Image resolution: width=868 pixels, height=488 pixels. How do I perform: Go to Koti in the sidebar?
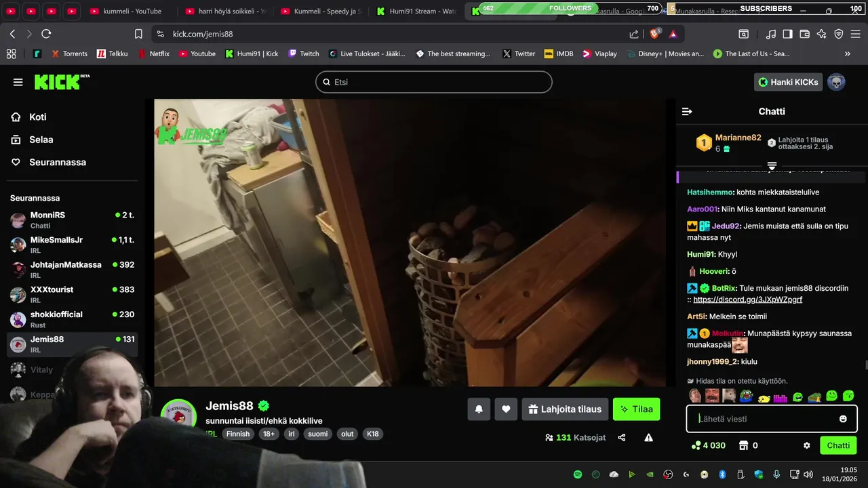pos(29,117)
